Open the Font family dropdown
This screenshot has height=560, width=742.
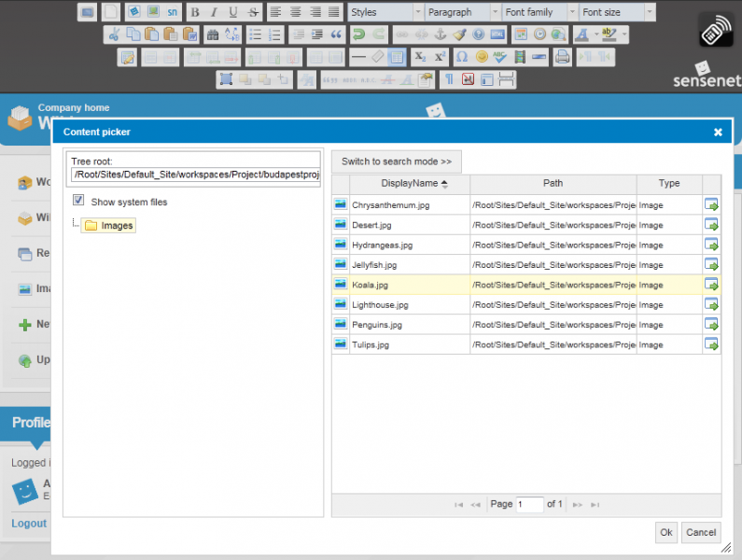pos(539,12)
